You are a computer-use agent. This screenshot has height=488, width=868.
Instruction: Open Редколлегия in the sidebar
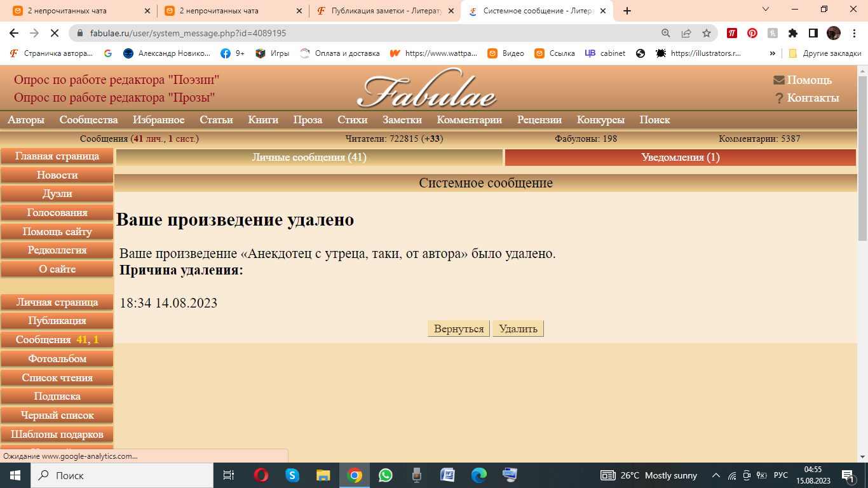click(x=57, y=250)
